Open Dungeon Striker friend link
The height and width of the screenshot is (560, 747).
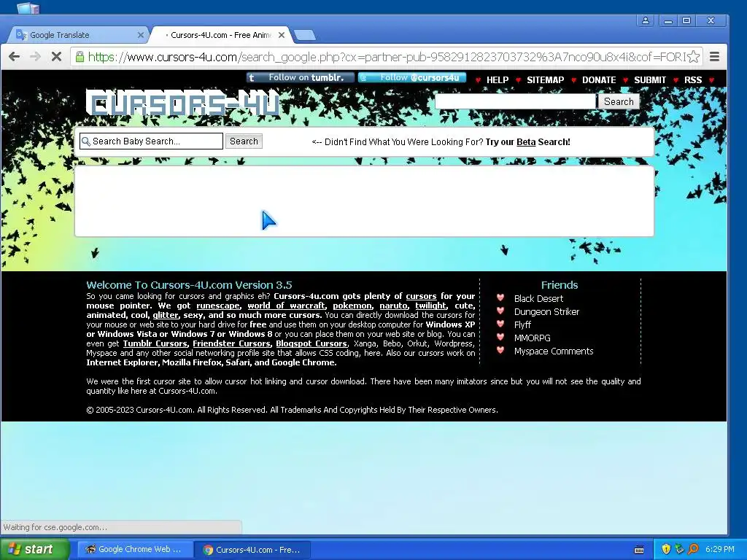(546, 312)
